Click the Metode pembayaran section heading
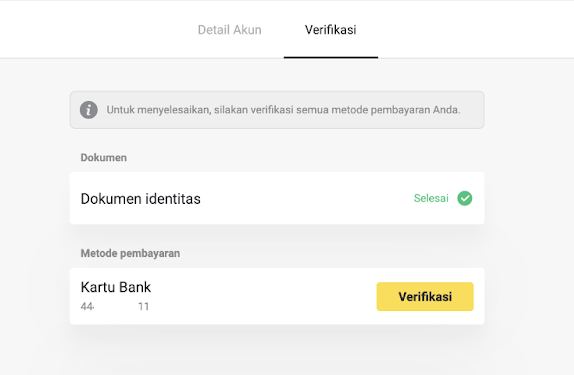Screen dimensions: 574x375 pos(130,253)
